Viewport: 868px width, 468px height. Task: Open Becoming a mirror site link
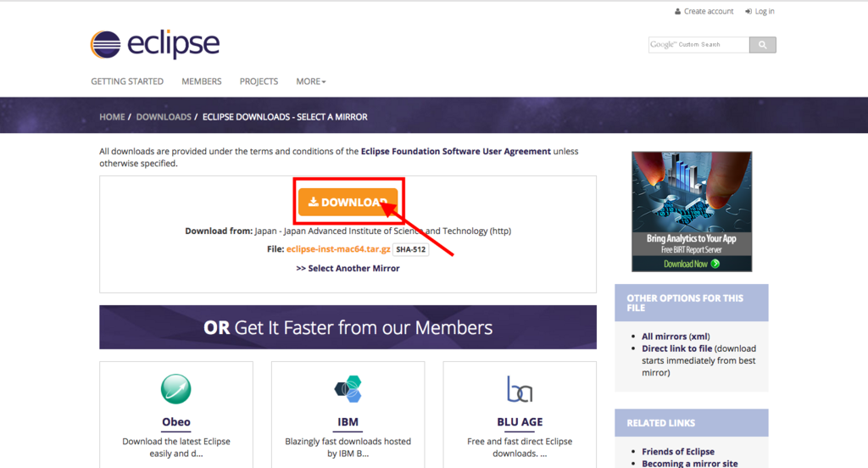click(x=690, y=464)
